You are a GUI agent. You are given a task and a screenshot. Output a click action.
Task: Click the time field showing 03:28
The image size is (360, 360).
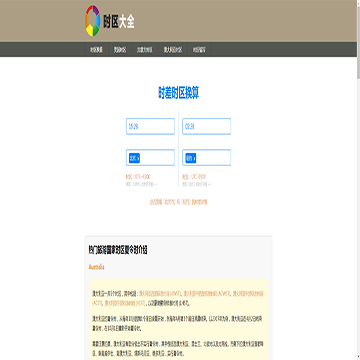(x=207, y=127)
